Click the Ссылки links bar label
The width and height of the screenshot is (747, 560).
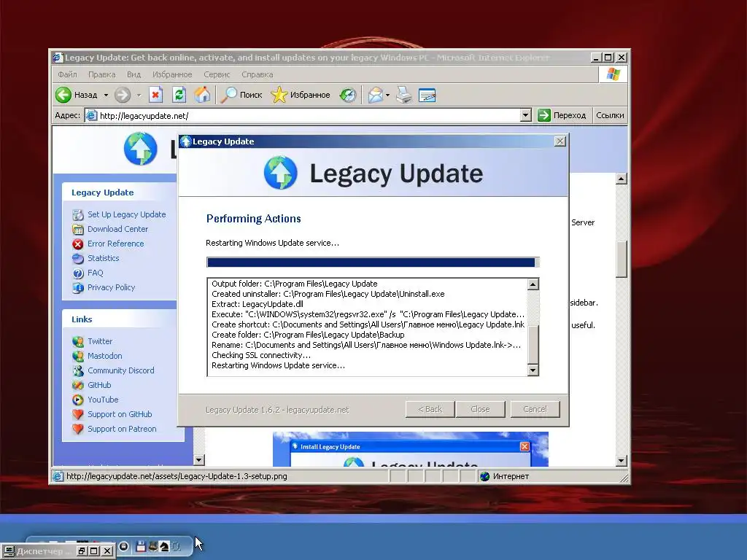pos(610,115)
